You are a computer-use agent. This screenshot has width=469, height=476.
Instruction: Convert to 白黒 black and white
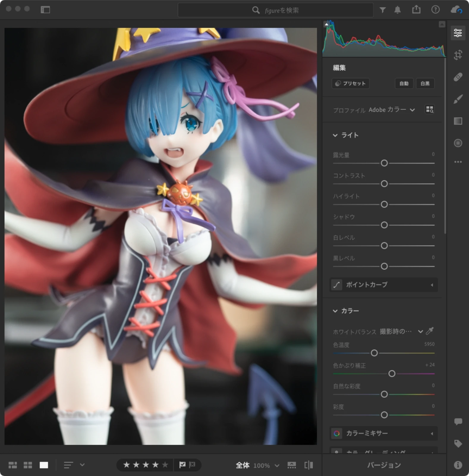pyautogui.click(x=425, y=83)
